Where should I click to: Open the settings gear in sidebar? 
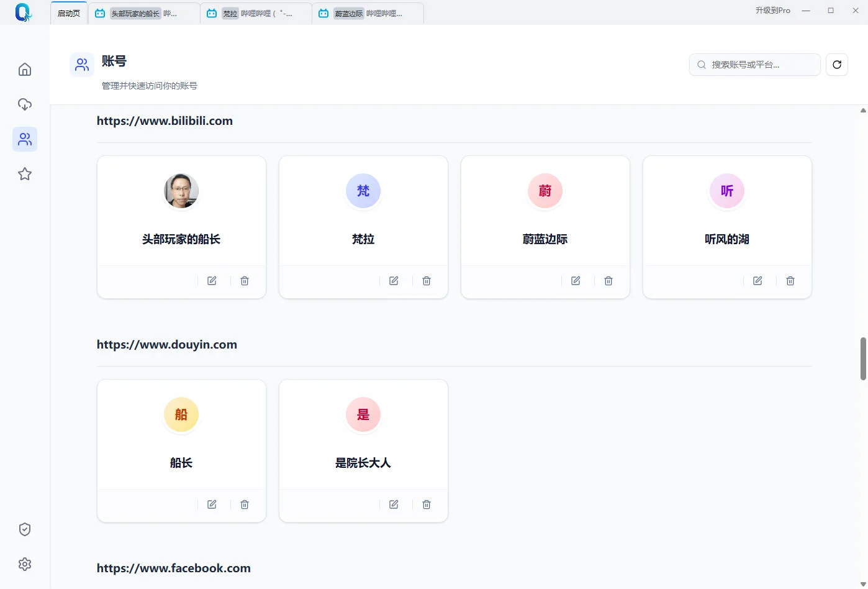pos(25,564)
